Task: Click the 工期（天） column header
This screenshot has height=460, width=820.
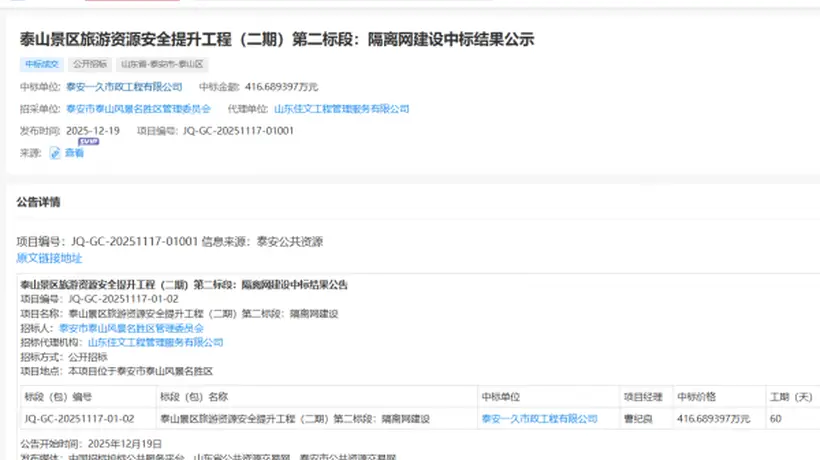Action: tap(791, 397)
